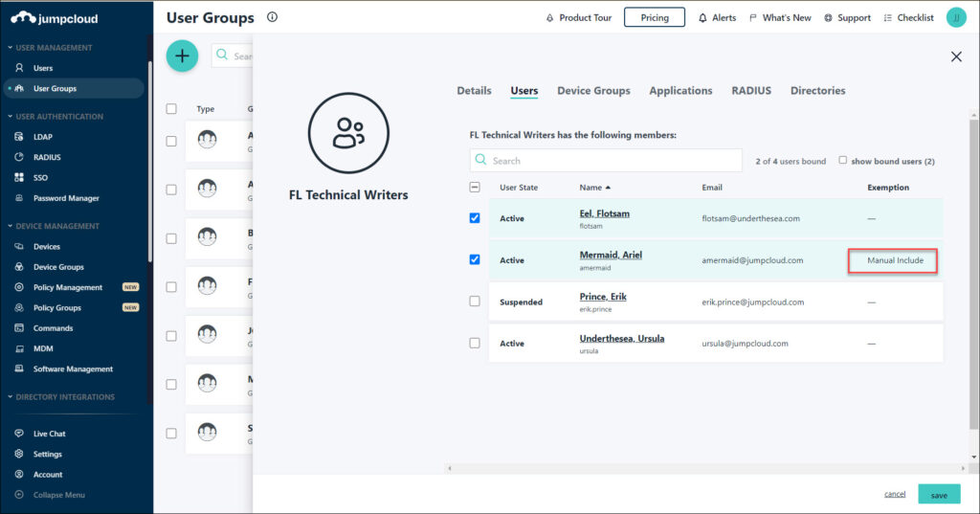Click the user groups search field

(233, 56)
